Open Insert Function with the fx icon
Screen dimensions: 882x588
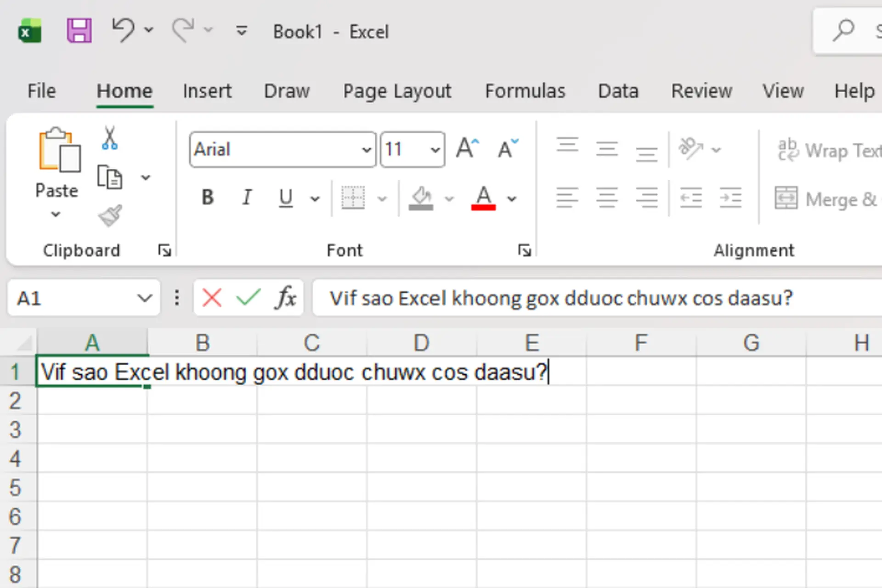click(x=286, y=298)
